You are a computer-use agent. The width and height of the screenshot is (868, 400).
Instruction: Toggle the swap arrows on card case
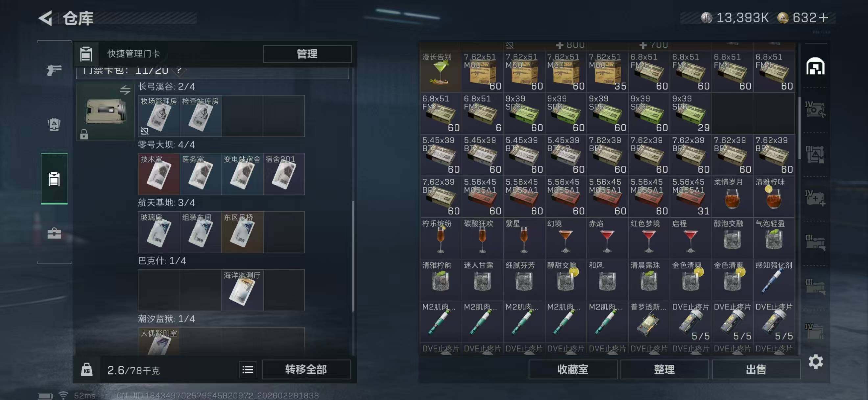pos(125,89)
